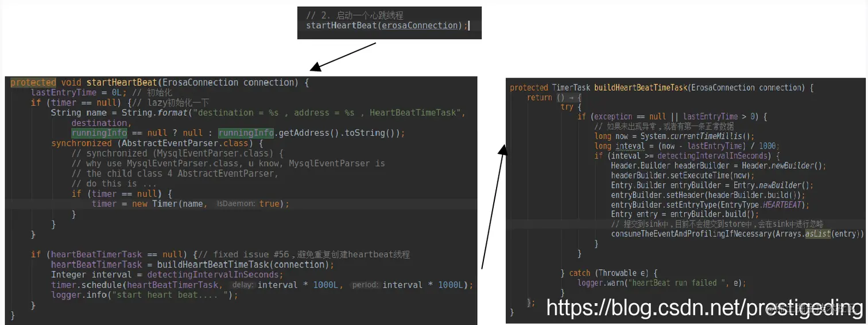Click the 'isDaemon:' parameter hint
Image resolution: width=868 pixels, height=325 pixels.
click(x=236, y=204)
